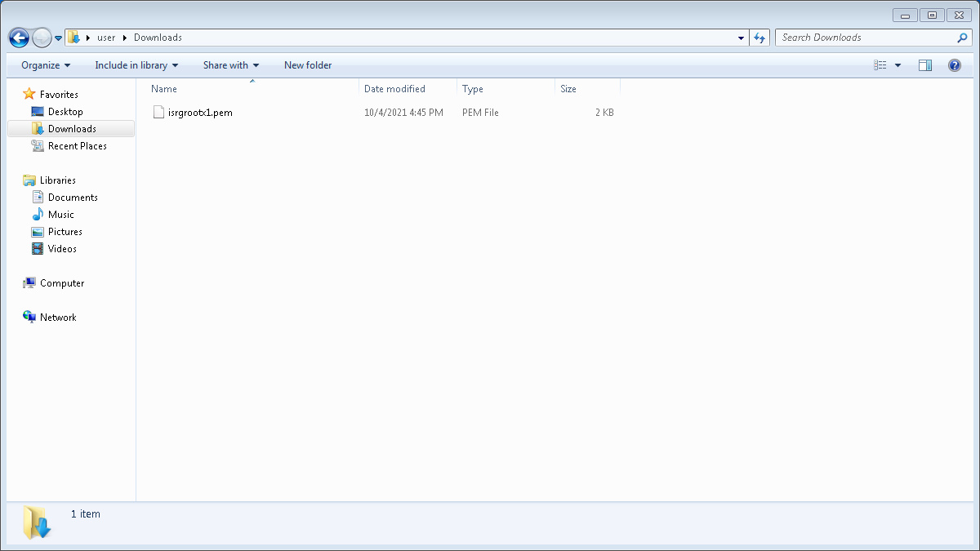Click the Music note icon
Screen dimensions: 980x551
(38, 215)
